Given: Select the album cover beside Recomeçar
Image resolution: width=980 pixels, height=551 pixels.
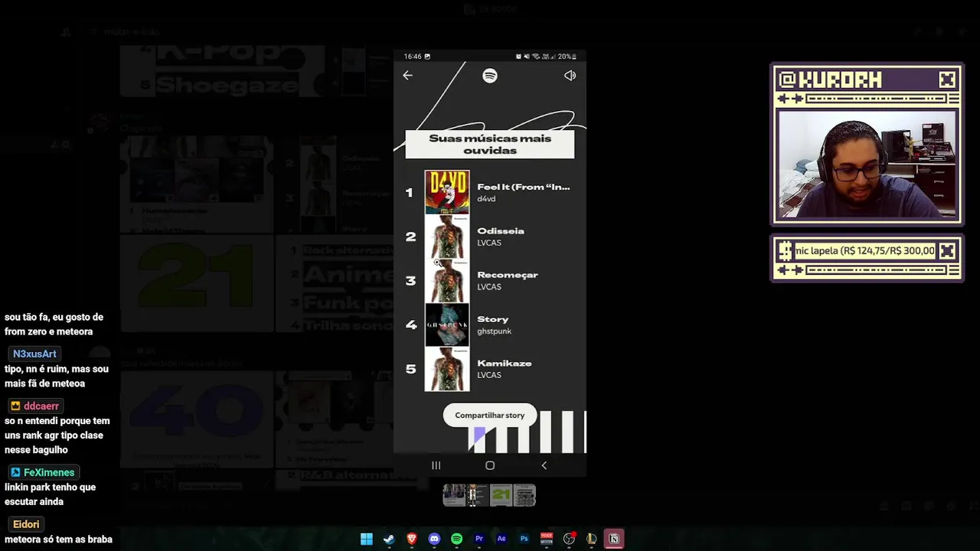Looking at the screenshot, I should (x=447, y=281).
